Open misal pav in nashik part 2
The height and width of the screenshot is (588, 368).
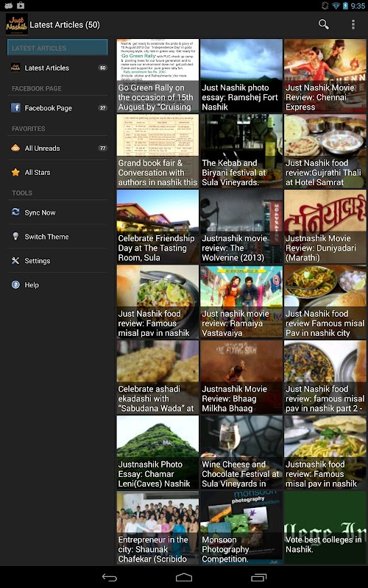[x=325, y=377]
